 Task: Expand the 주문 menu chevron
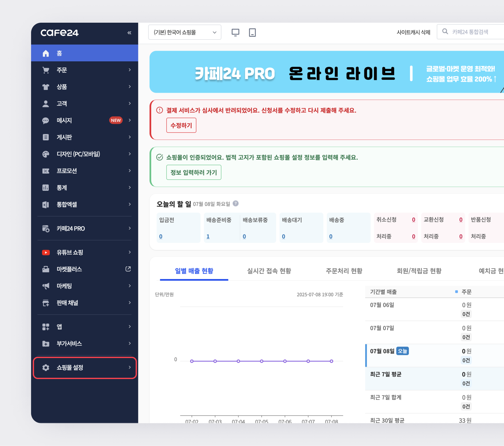click(x=130, y=70)
